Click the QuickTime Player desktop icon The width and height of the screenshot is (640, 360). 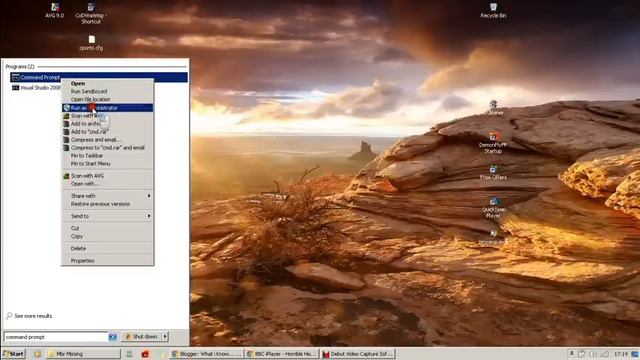pyautogui.click(x=493, y=207)
